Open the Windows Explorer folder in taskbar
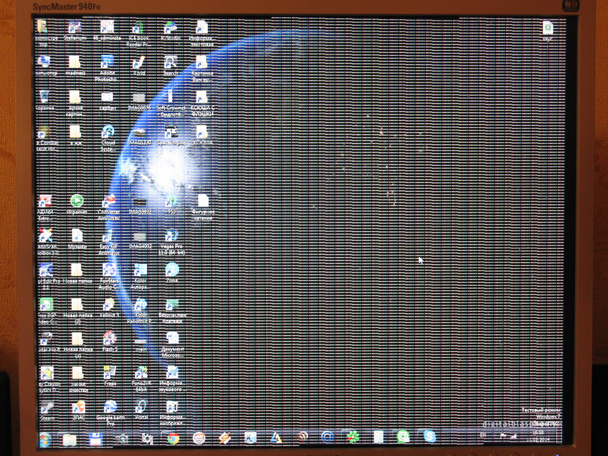The image size is (608, 456). pyautogui.click(x=70, y=438)
